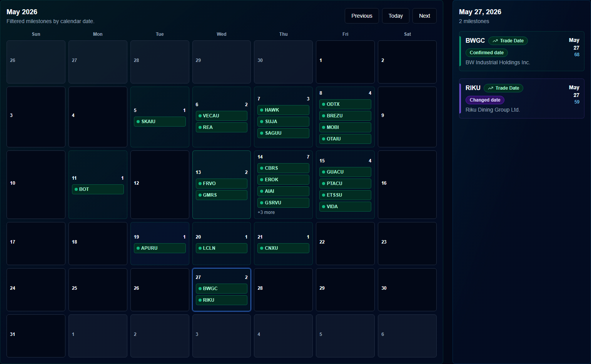Click the RIKU chip in the calendar
The height and width of the screenshot is (364, 591).
(222, 300)
